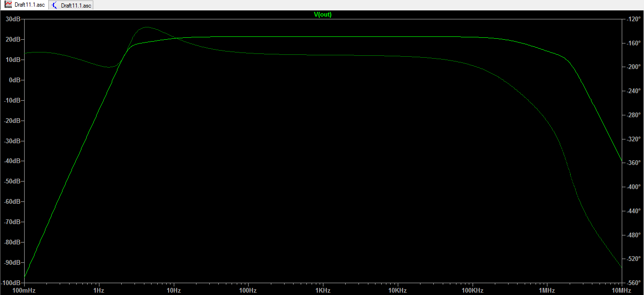Click the -440° phase axis label
Viewport: 644px width, 295px height.
click(633, 211)
